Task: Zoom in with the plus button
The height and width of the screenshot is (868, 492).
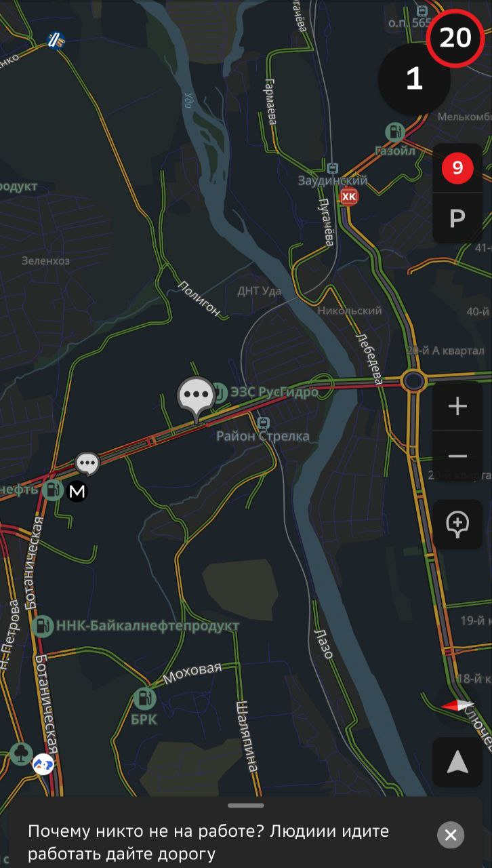Action: tap(457, 406)
